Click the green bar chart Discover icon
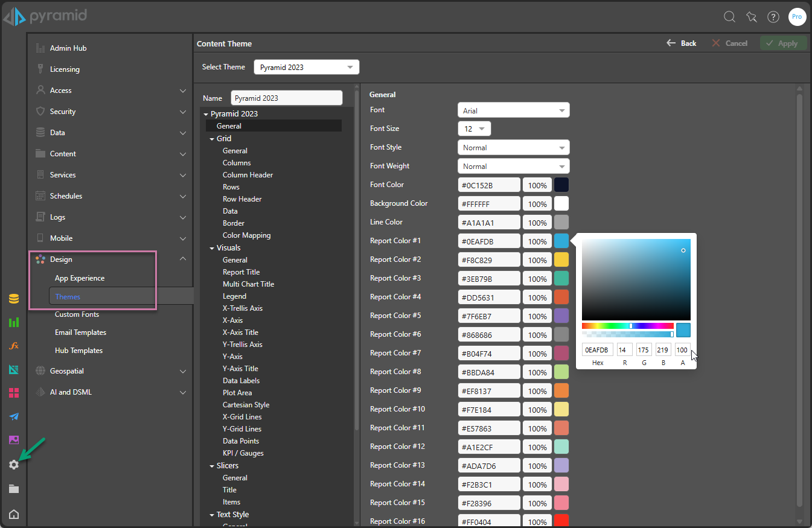812x528 pixels. (x=14, y=322)
